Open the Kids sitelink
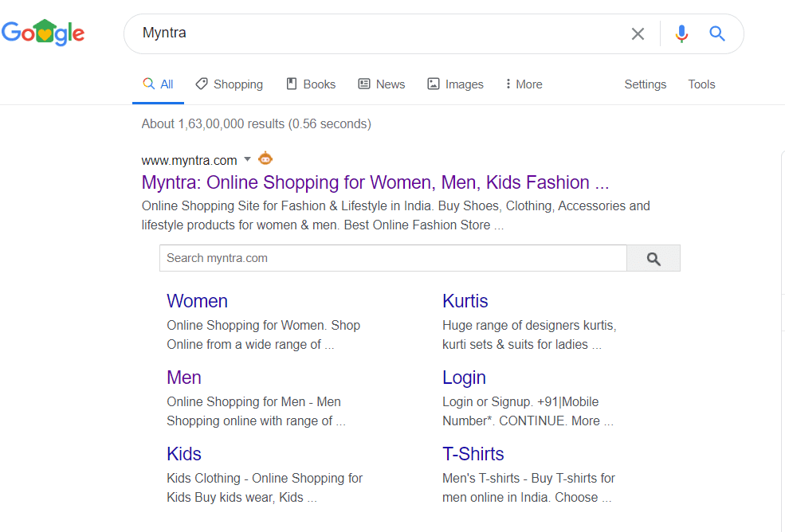This screenshot has height=532, width=785. click(x=184, y=455)
